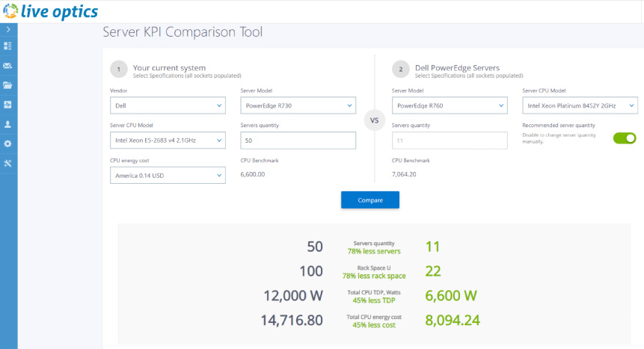
Task: Click the CPU Benchmark value 7,064.20
Action: [404, 174]
